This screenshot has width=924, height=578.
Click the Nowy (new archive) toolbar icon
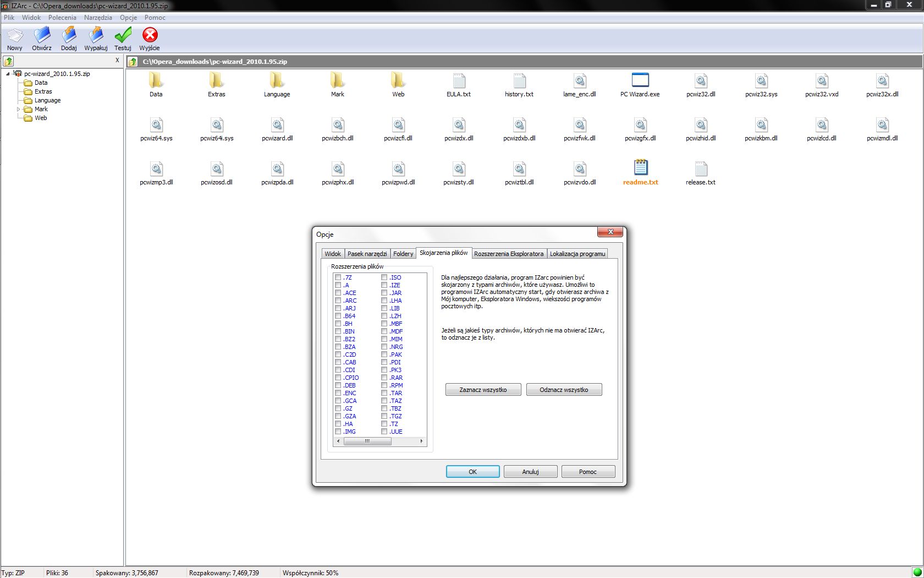pos(15,35)
